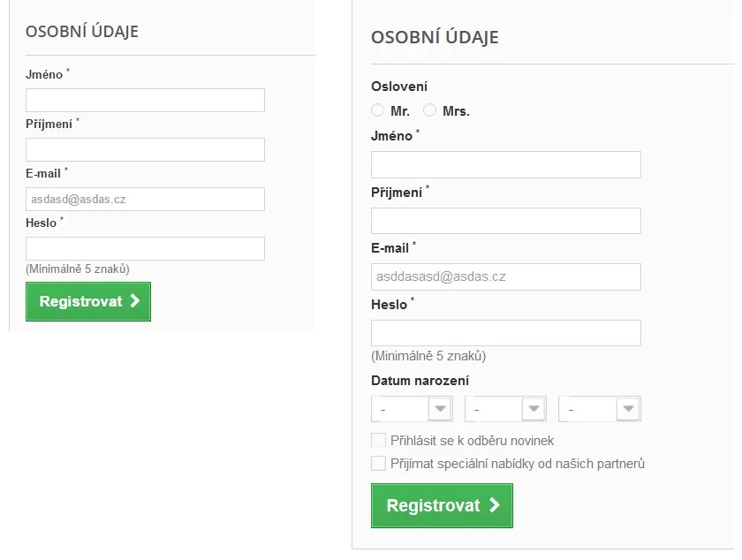Open the first Datum narození dropdown
The image size is (742, 560).
412,409
